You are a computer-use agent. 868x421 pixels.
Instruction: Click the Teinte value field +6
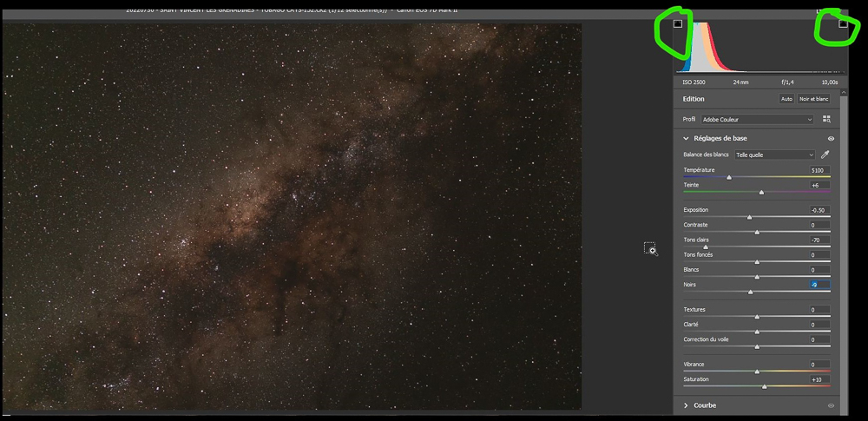point(819,185)
